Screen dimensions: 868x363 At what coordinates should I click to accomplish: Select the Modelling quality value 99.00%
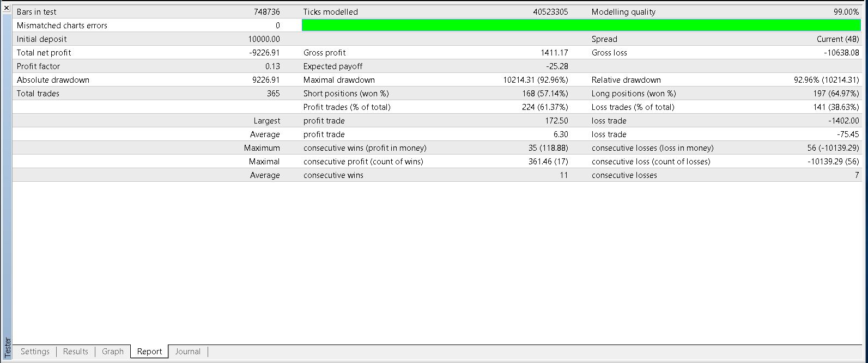846,12
